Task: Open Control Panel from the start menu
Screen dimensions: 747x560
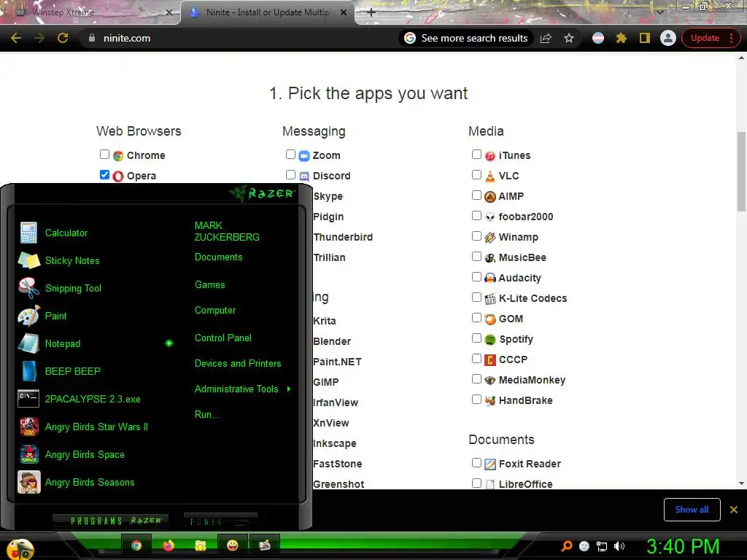Action: (223, 338)
